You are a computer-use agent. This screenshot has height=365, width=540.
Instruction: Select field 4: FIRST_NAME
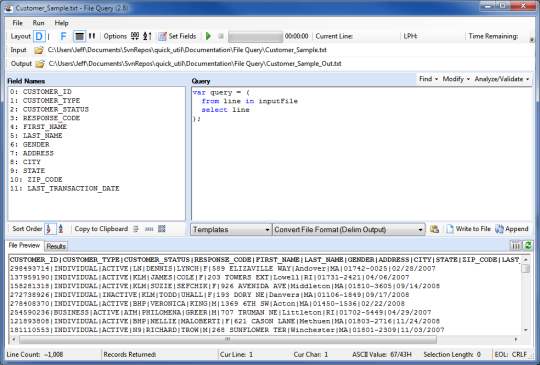[38, 127]
